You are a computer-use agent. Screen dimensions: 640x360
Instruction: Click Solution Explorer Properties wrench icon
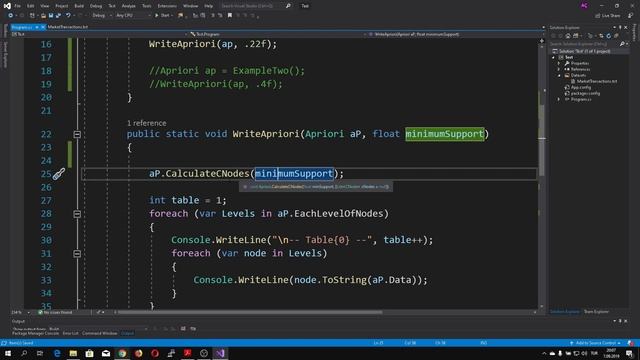point(616,36)
